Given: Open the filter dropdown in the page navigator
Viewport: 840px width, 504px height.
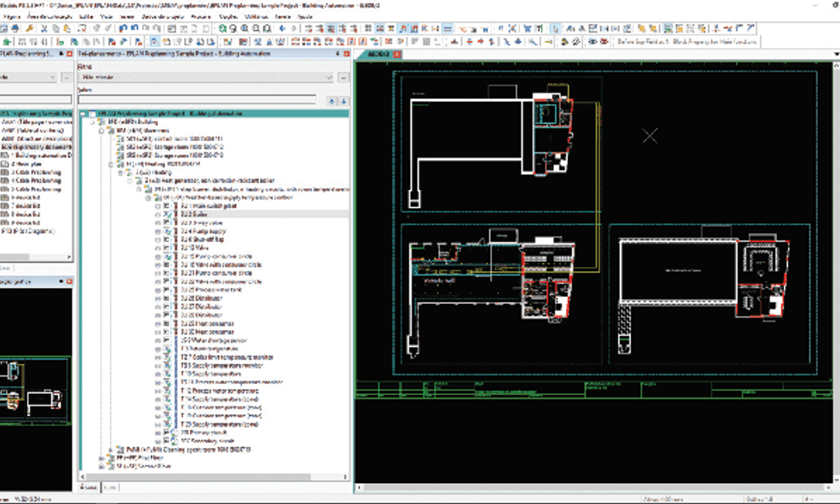Looking at the screenshot, I should click(52, 77).
